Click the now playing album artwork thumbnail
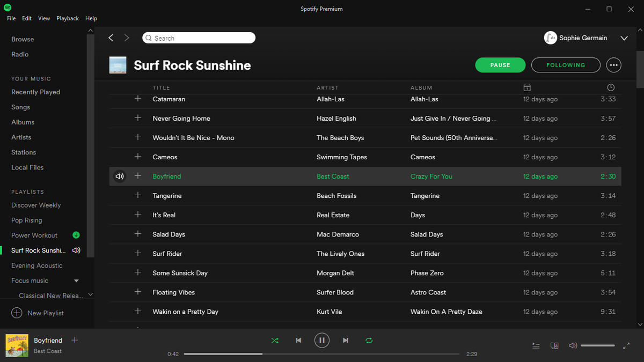 tap(17, 345)
